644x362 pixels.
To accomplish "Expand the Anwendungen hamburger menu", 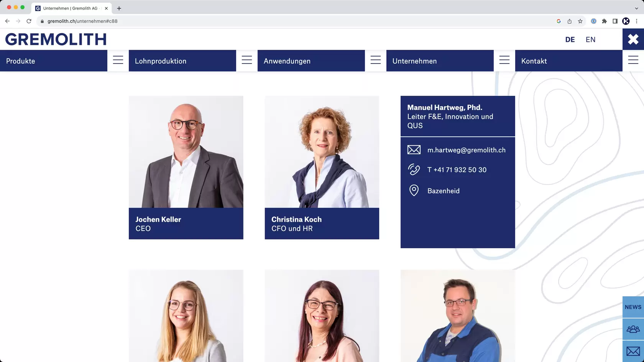I will pyautogui.click(x=376, y=60).
